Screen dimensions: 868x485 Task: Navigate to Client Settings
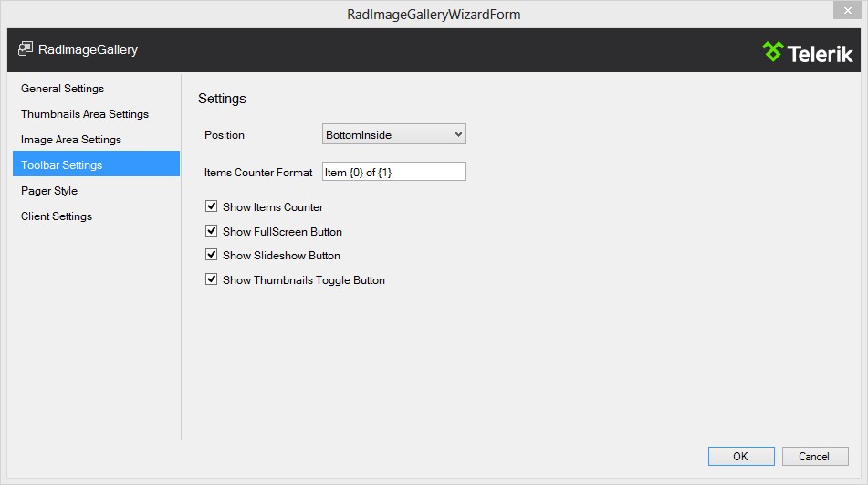click(57, 216)
